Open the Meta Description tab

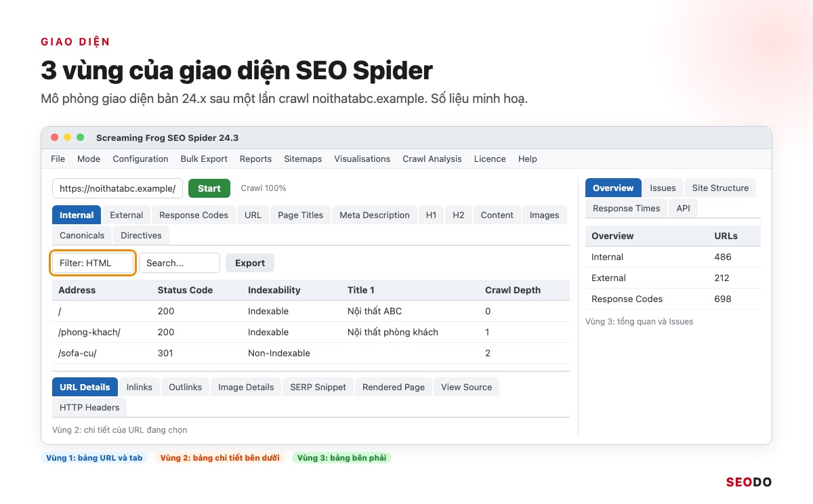pyautogui.click(x=375, y=215)
